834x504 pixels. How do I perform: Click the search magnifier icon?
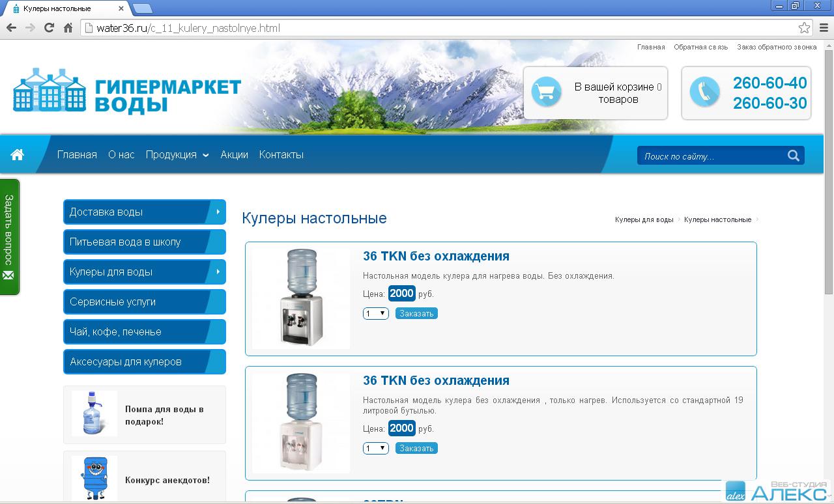(793, 156)
